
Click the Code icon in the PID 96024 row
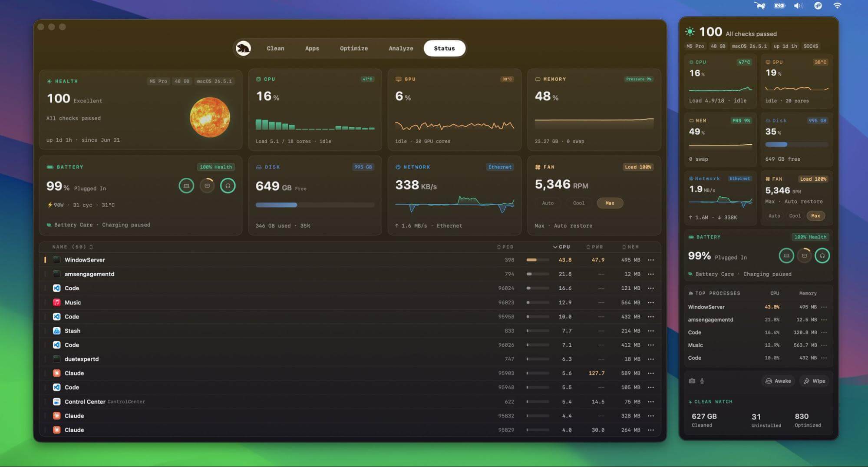(x=56, y=288)
